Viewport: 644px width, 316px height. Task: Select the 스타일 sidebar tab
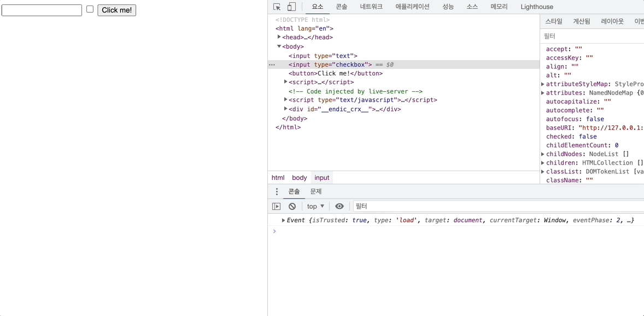tap(554, 22)
